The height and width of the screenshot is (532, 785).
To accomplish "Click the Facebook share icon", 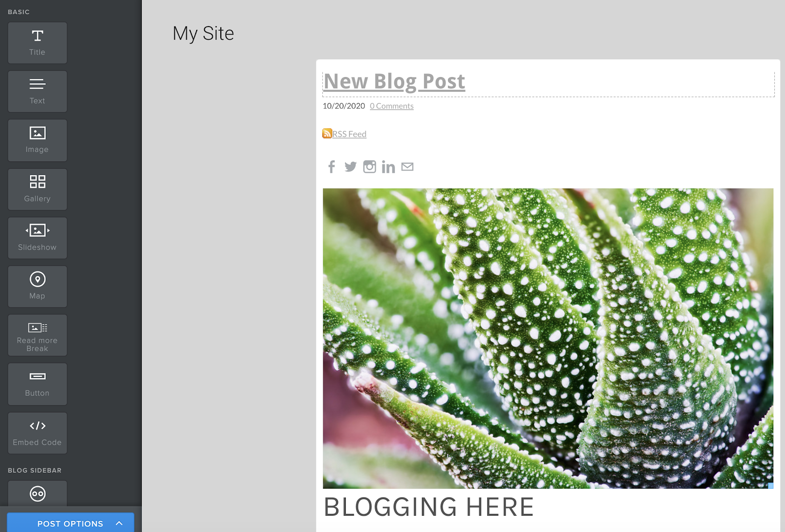I will 331,167.
